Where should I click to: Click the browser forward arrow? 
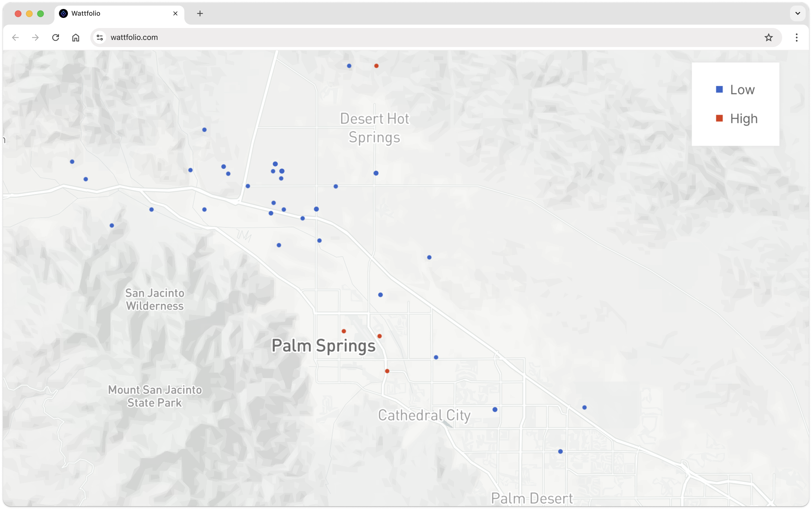(x=35, y=37)
